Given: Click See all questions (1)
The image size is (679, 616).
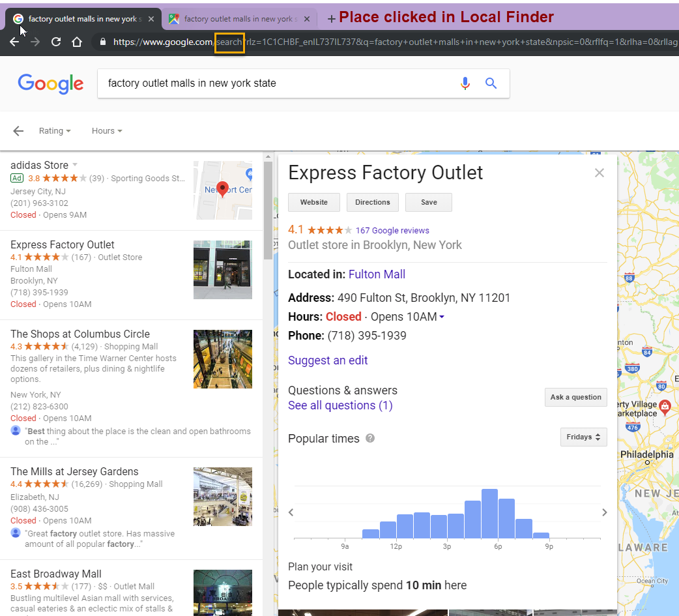Looking at the screenshot, I should [x=340, y=405].
